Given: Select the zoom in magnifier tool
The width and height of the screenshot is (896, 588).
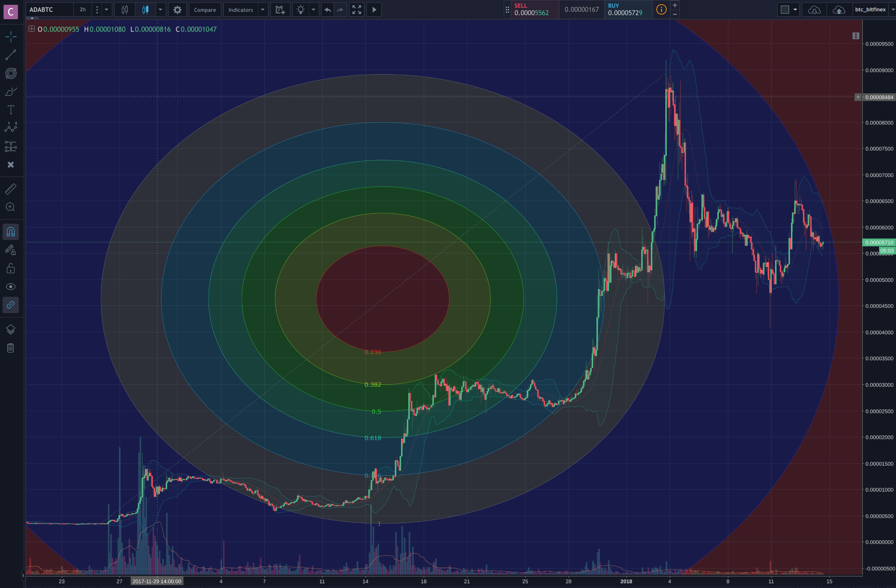Looking at the screenshot, I should click(10, 207).
